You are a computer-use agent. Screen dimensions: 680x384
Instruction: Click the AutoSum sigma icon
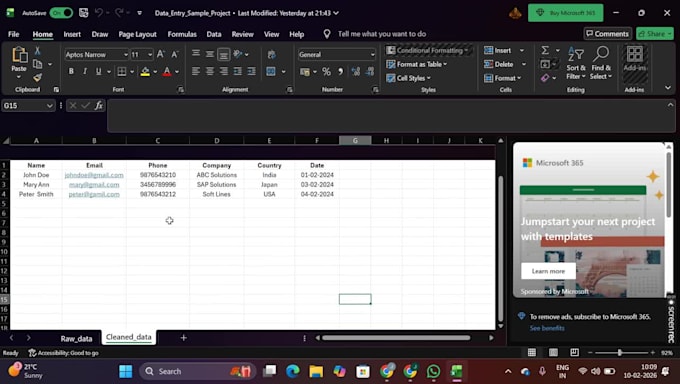[x=546, y=51]
